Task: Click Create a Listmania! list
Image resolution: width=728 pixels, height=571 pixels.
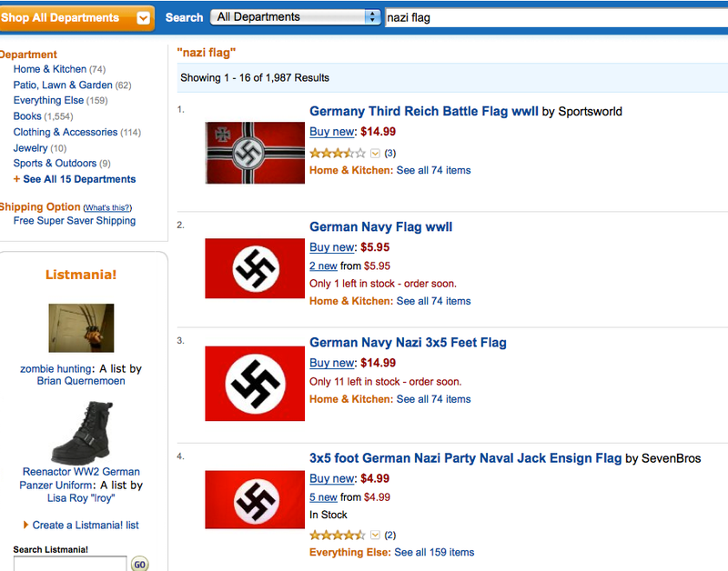Action: pyautogui.click(x=86, y=525)
